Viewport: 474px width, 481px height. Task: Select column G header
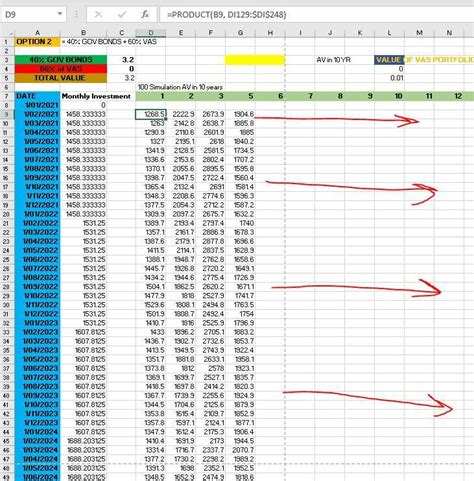(240, 33)
